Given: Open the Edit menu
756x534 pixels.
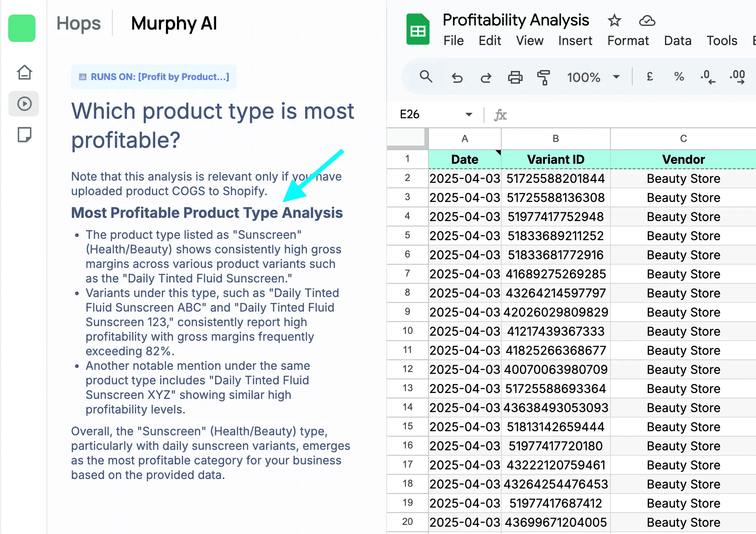Looking at the screenshot, I should 490,41.
